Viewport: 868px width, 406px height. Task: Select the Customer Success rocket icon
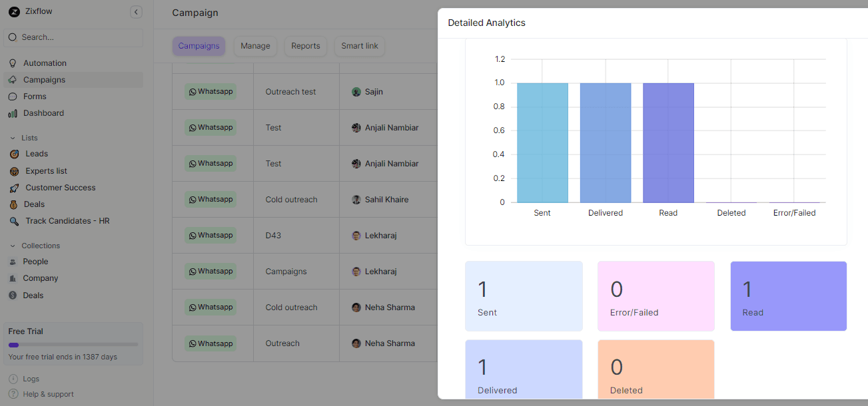point(13,188)
